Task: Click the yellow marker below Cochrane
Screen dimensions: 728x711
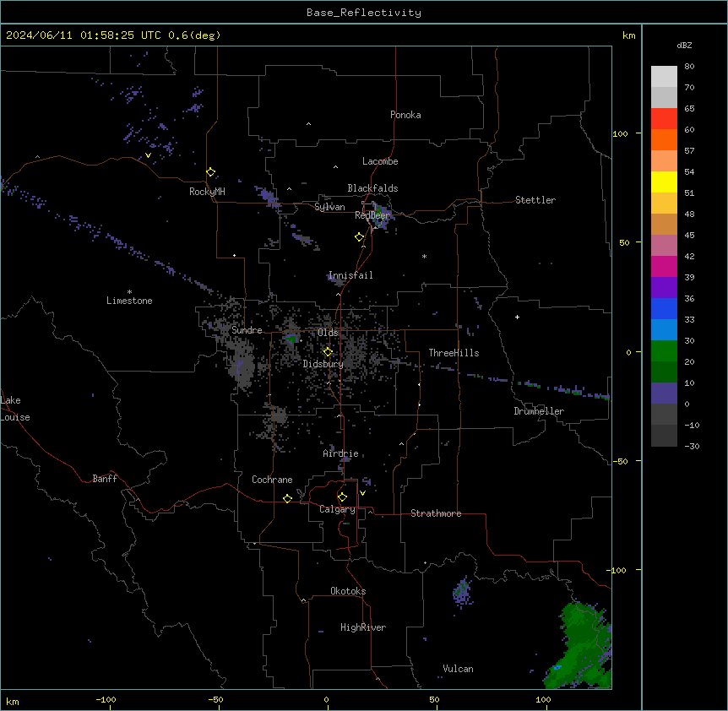Action: point(287,498)
